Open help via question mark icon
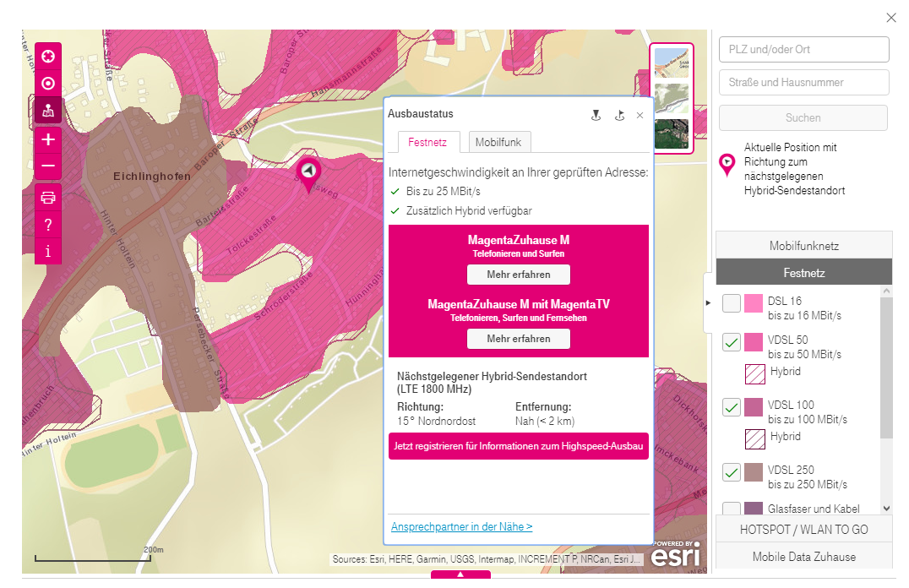The height and width of the screenshot is (588, 909). click(x=48, y=225)
